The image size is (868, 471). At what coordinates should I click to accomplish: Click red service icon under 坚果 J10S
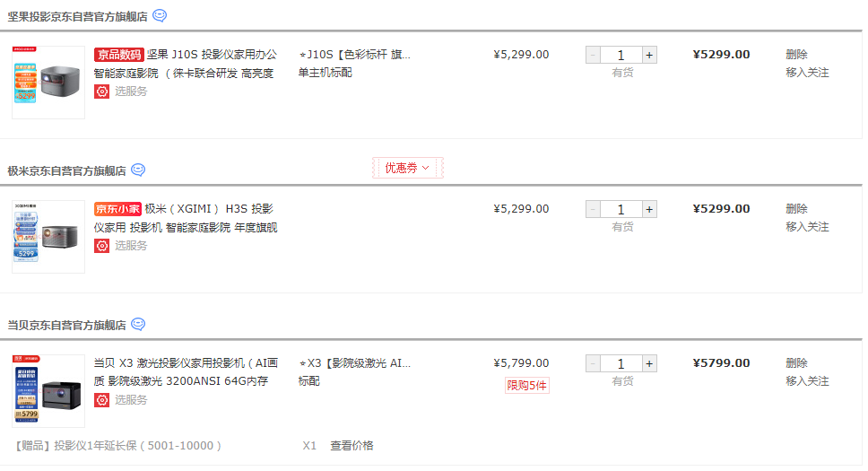(102, 92)
